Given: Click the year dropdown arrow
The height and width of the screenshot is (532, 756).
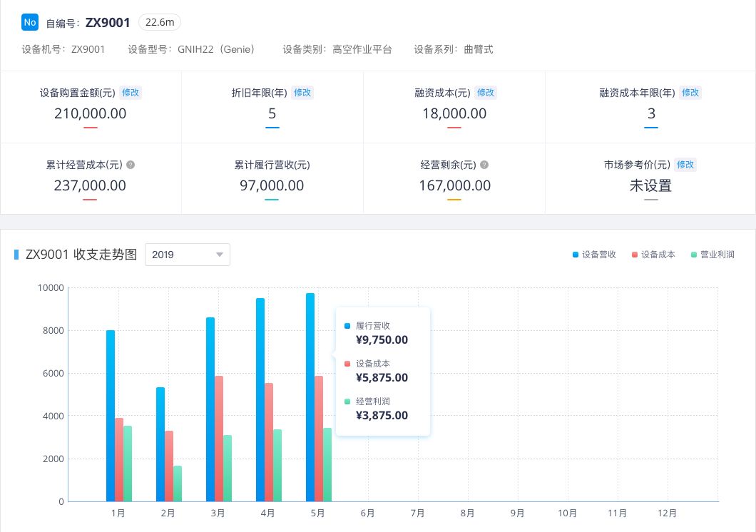Looking at the screenshot, I should [220, 255].
